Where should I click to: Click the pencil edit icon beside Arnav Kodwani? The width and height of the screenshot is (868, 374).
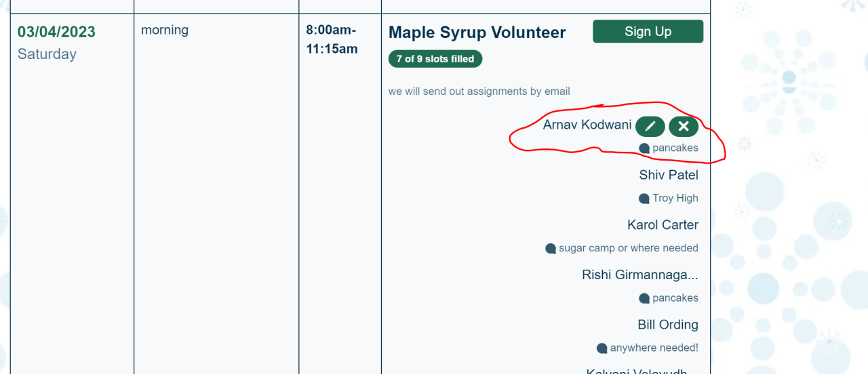point(650,126)
